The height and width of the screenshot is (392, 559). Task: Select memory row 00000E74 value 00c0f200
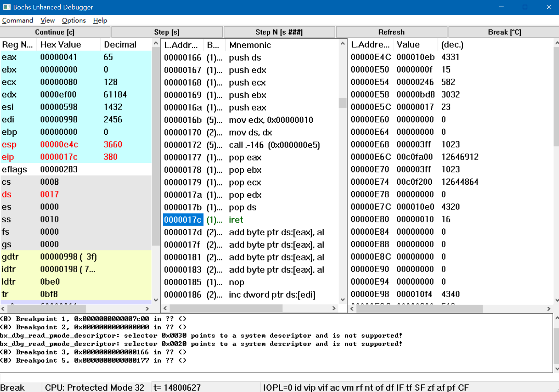coord(451,182)
